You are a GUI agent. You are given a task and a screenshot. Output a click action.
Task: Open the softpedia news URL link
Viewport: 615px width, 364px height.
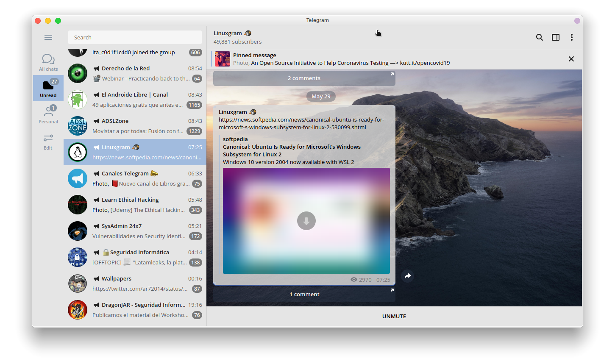point(301,123)
